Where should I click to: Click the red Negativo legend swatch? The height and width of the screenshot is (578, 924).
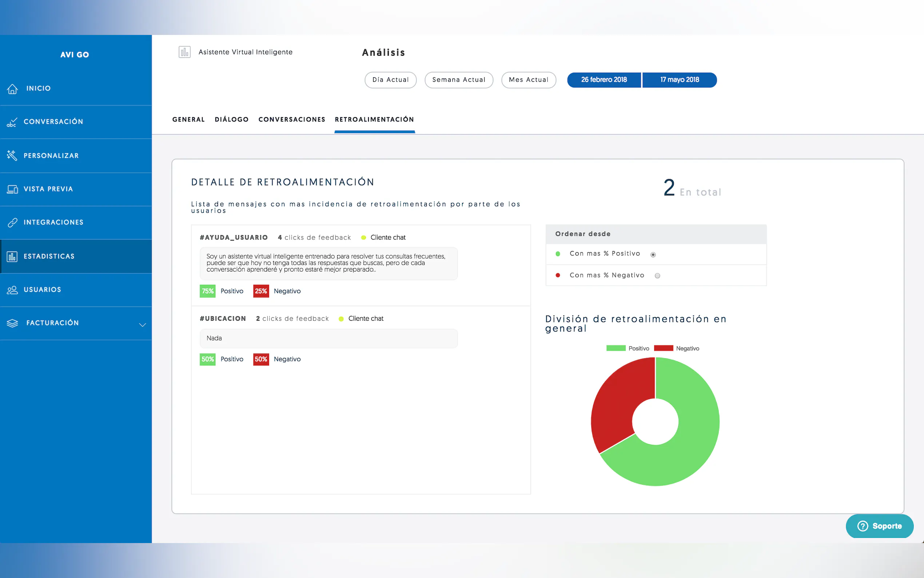[663, 348]
